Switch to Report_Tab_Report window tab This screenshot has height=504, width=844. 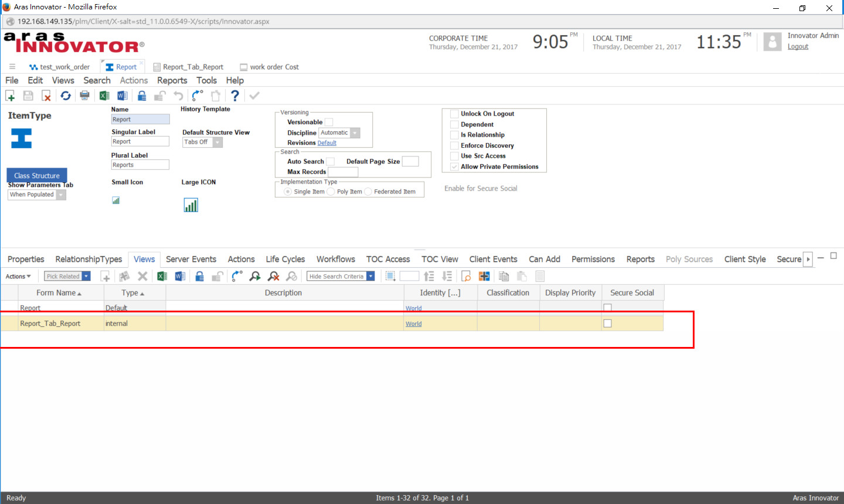coord(188,67)
